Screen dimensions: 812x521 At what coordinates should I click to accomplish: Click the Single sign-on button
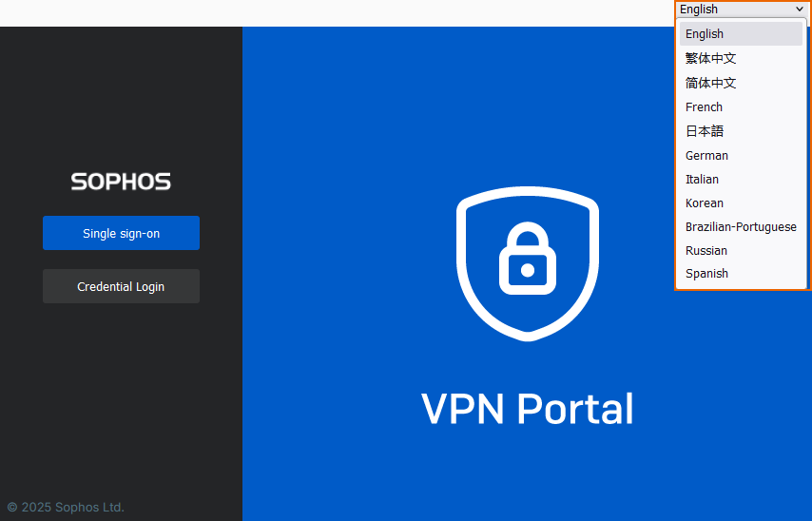pos(121,233)
